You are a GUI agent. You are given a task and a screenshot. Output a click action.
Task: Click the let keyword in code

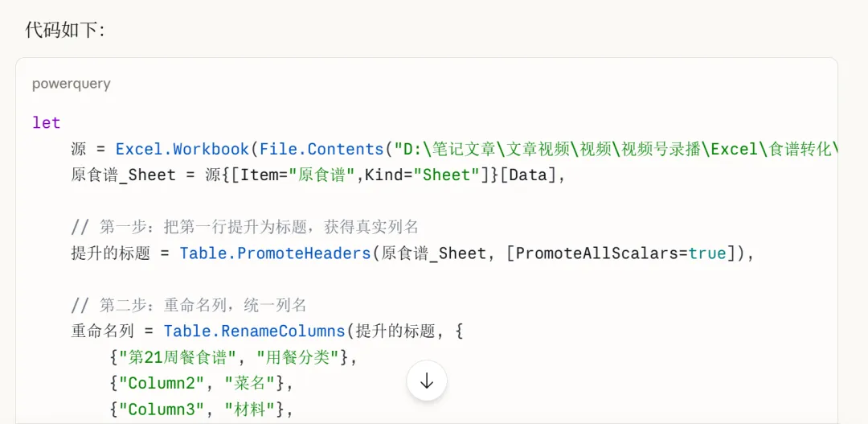tap(46, 123)
